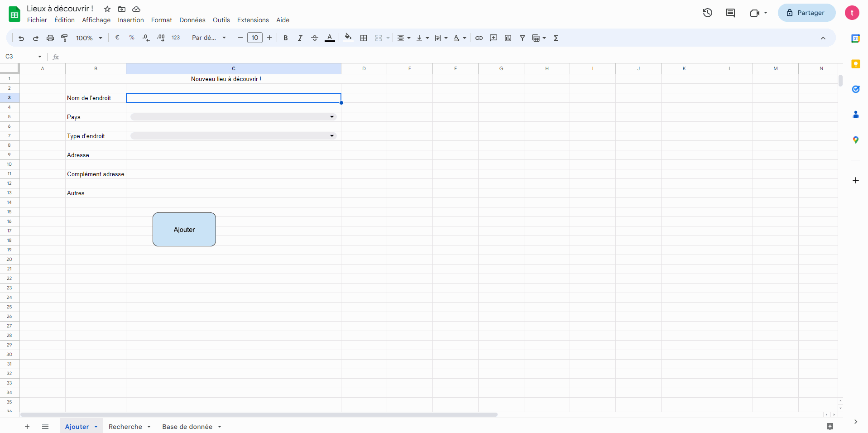Image resolution: width=868 pixels, height=433 pixels.
Task: Click the undo arrow icon
Action: tap(21, 38)
